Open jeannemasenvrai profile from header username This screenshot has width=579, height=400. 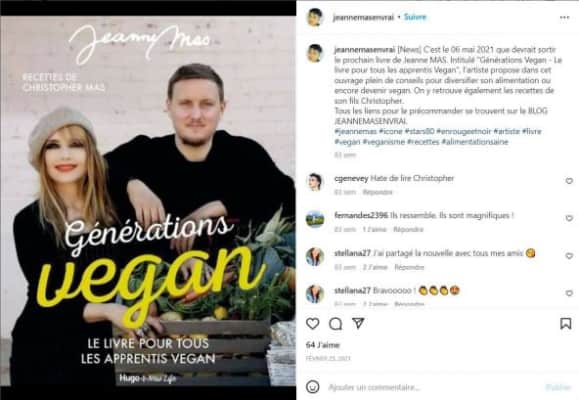[363, 17]
